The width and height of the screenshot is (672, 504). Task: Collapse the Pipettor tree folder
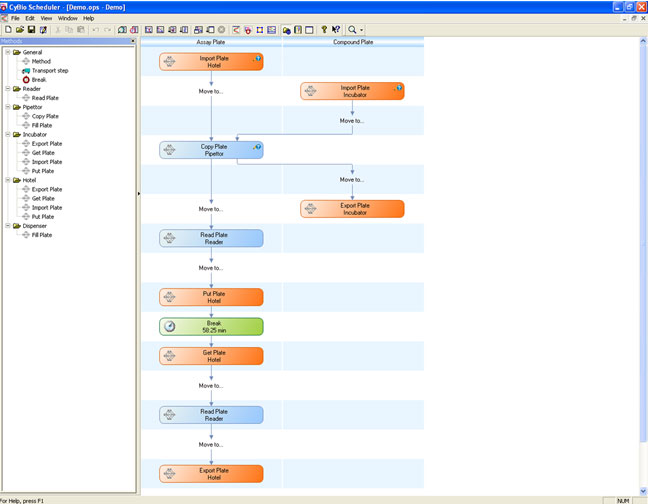click(8, 107)
